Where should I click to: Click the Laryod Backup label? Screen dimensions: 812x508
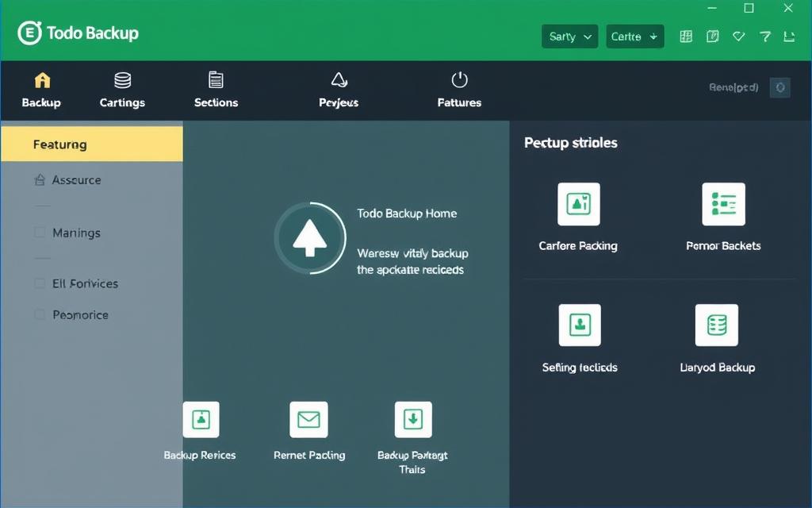[x=717, y=368]
